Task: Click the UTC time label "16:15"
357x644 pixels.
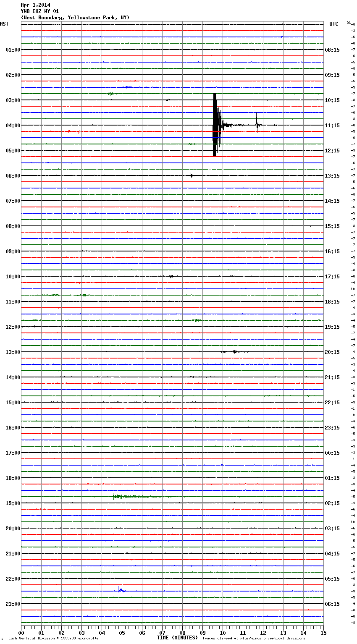Action: (332, 251)
